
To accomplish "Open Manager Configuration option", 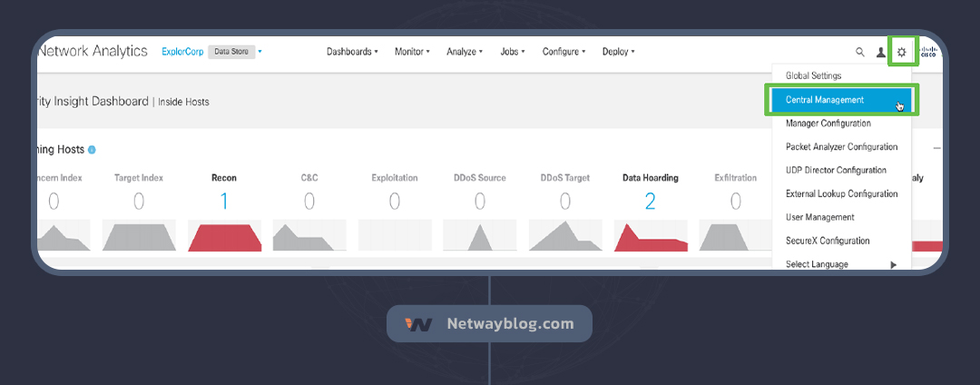I will 828,123.
